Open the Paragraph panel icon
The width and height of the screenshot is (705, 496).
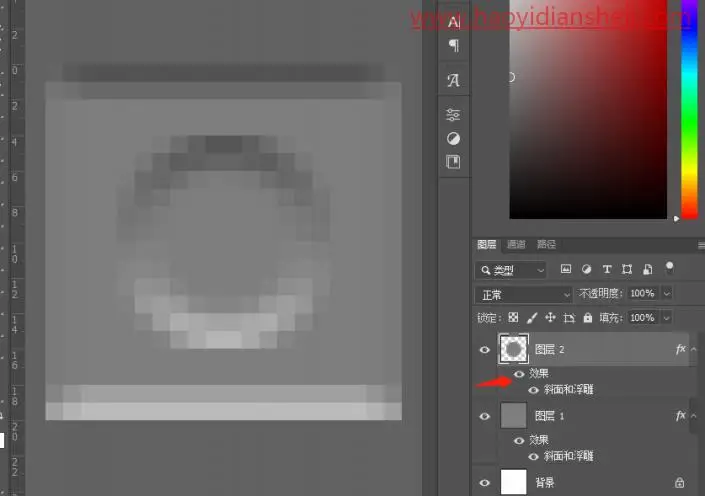click(x=454, y=45)
